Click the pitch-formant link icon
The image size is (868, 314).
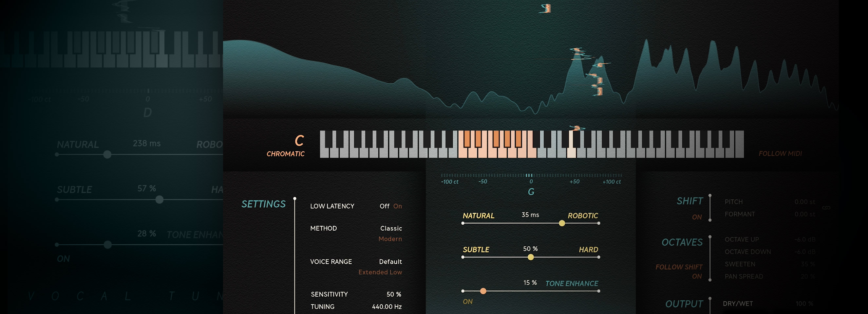pyautogui.click(x=826, y=208)
